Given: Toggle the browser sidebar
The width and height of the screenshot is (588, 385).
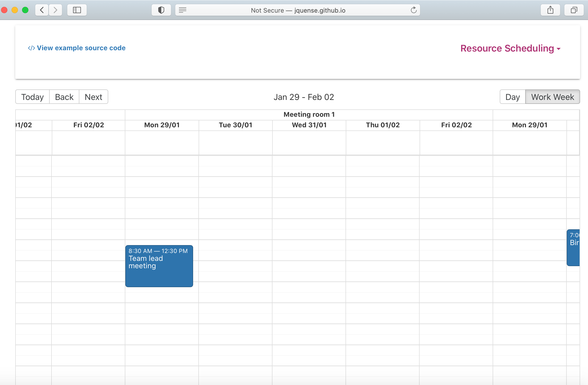Looking at the screenshot, I should click(77, 10).
